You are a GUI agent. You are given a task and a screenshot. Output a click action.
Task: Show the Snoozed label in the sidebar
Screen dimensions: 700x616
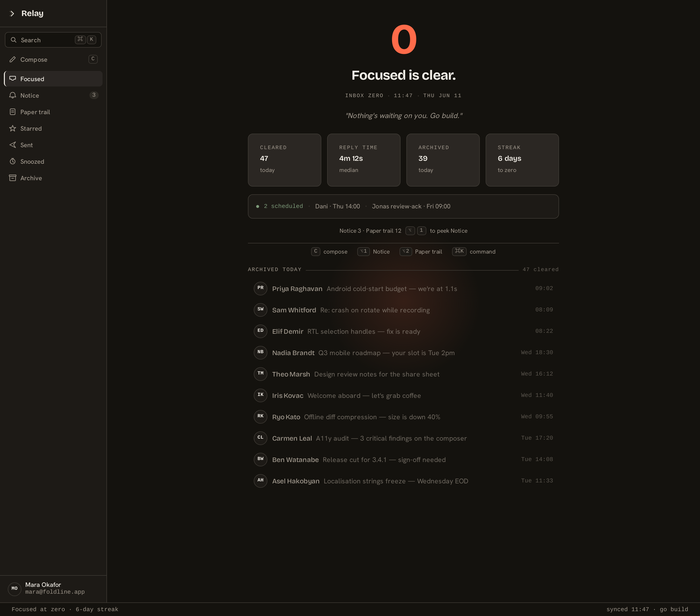coord(32,162)
